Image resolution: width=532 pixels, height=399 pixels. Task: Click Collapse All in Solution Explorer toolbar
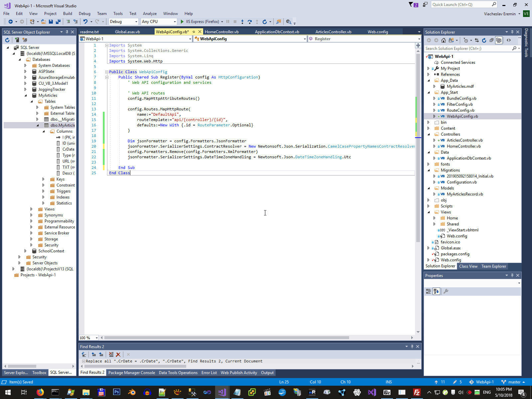tap(491, 40)
